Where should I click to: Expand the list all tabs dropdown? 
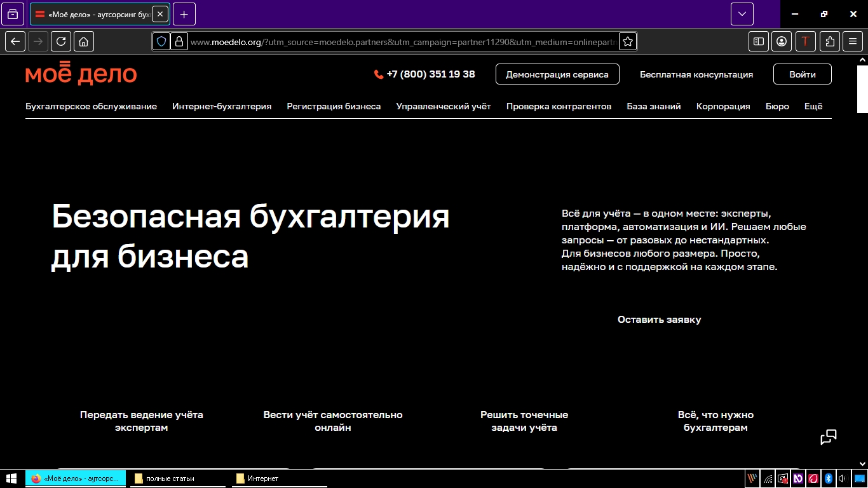[x=742, y=14]
